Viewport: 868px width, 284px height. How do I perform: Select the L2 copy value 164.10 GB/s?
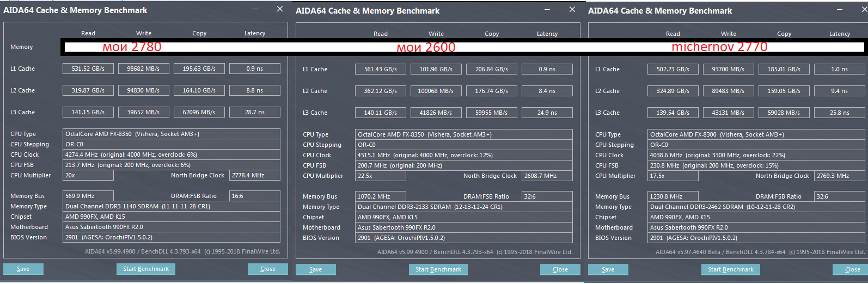[x=199, y=90]
